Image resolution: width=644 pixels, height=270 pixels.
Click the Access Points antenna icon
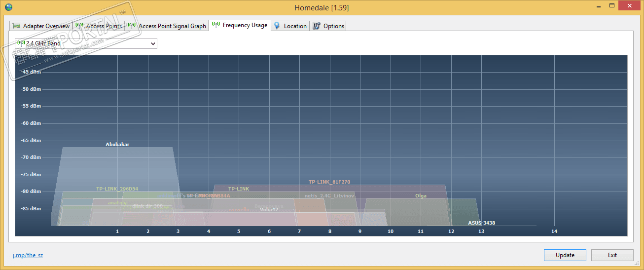[79, 25]
